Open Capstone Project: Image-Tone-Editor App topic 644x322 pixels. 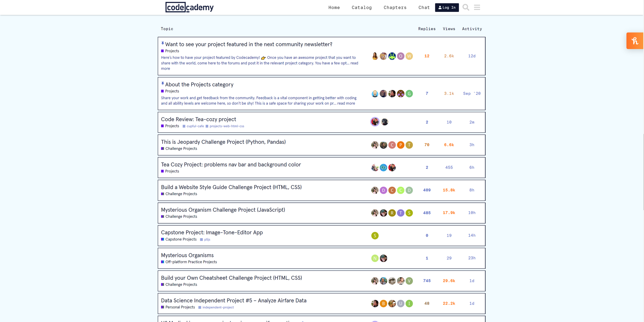click(x=212, y=232)
